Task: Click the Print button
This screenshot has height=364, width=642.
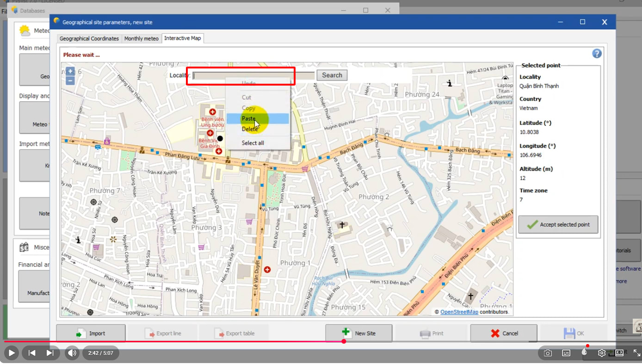Action: [431, 333]
